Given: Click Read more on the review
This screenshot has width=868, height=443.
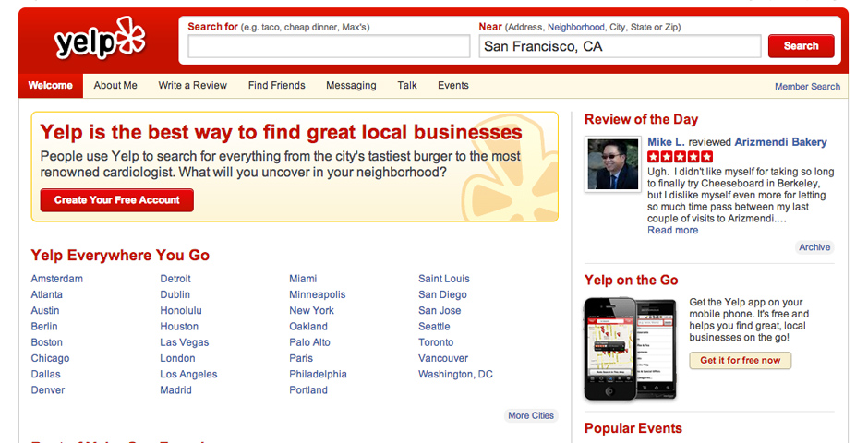Looking at the screenshot, I should coord(672,230).
